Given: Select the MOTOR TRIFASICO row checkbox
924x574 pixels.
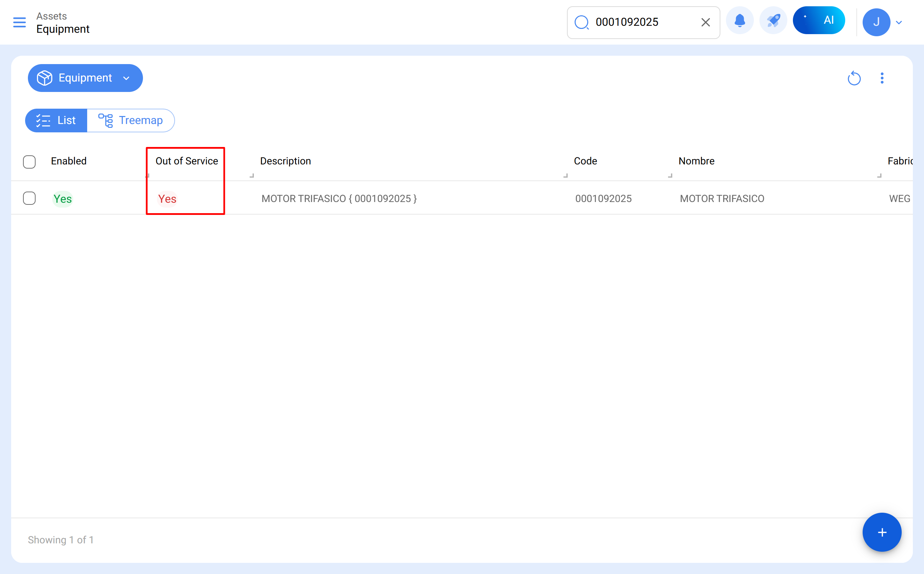Looking at the screenshot, I should pos(29,198).
